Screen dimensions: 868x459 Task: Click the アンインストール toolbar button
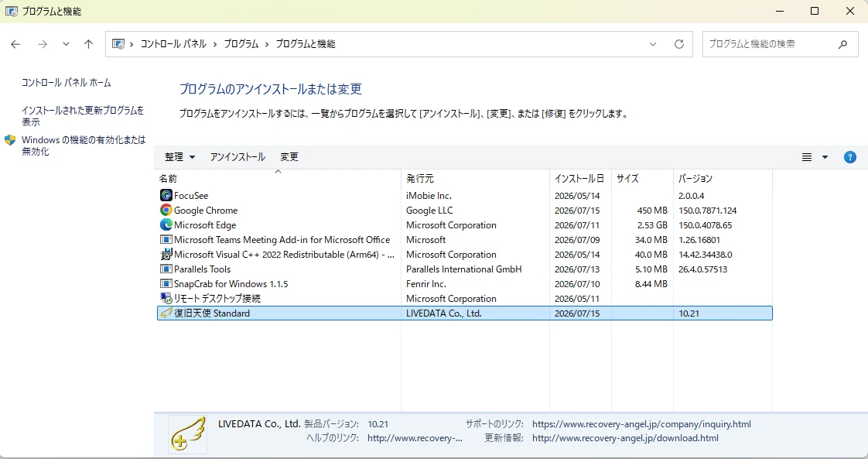pos(238,157)
